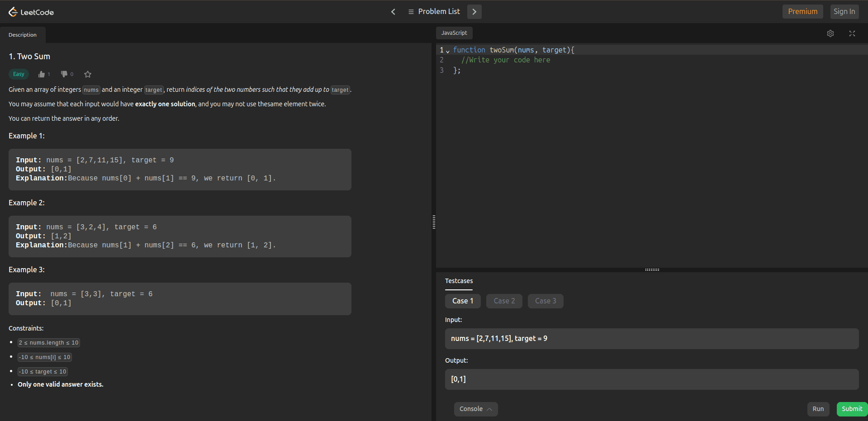This screenshot has width=868, height=421.
Task: Submit the solution
Action: 852,409
